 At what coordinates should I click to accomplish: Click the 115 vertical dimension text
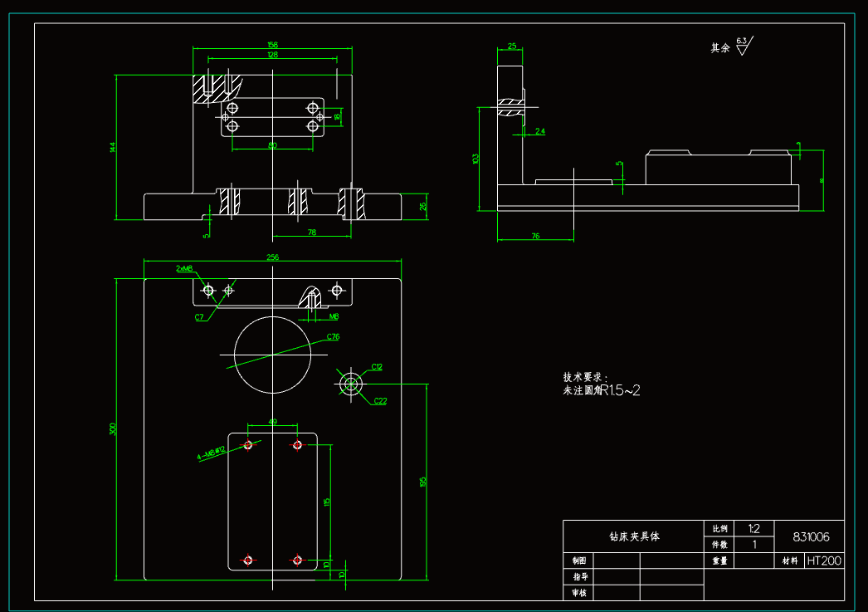(327, 502)
